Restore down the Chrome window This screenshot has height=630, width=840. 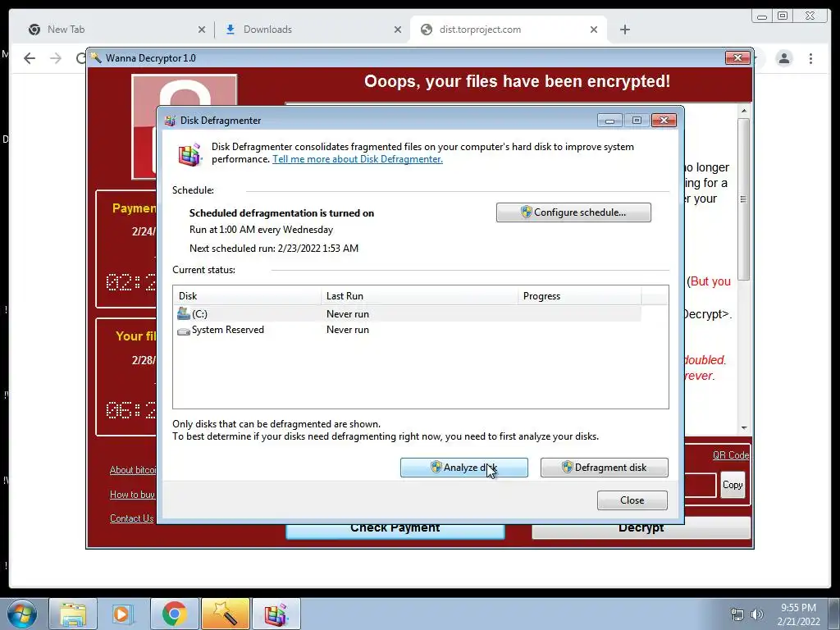click(783, 16)
